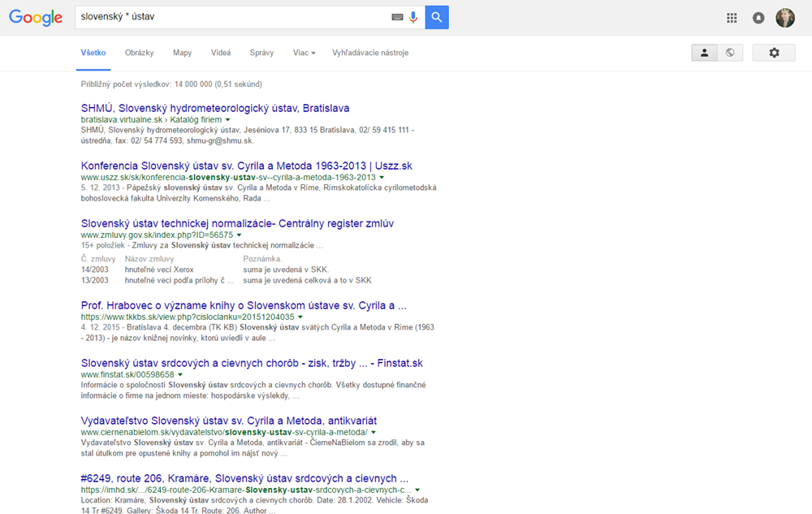This screenshot has width=812, height=514.
Task: Click the 'Názov zmluvy' column header
Action: coord(149,259)
